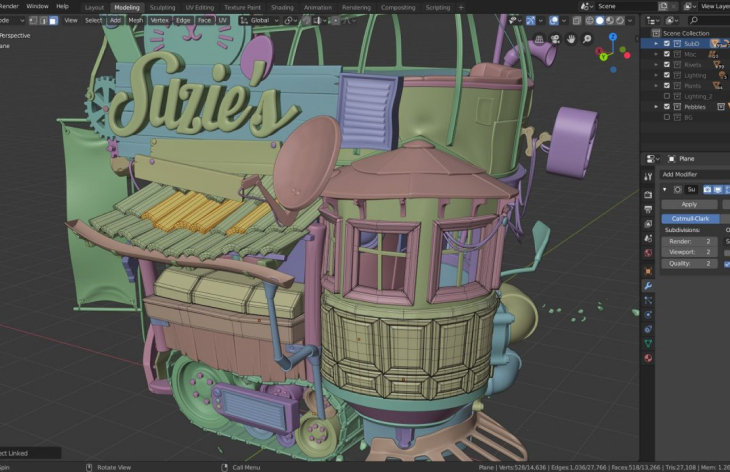Viewport: 730px width, 472px height.
Task: Open Object Data green triangle icon
Action: click(648, 344)
